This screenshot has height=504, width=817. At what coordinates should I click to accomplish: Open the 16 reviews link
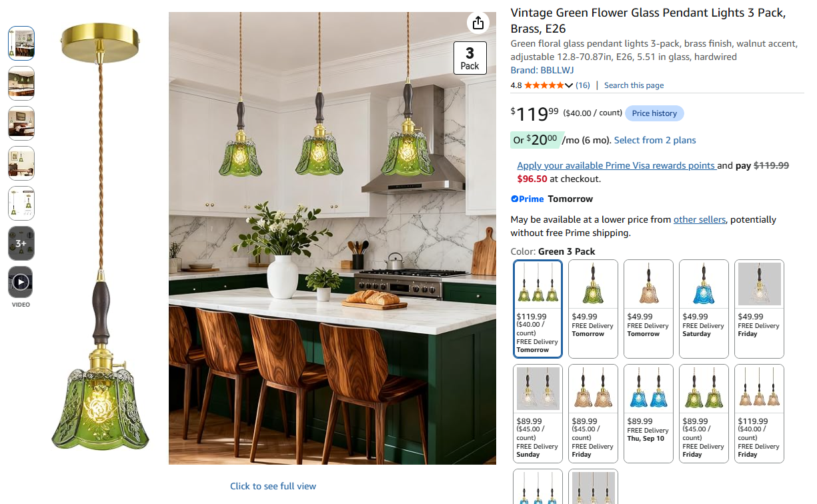(x=582, y=85)
